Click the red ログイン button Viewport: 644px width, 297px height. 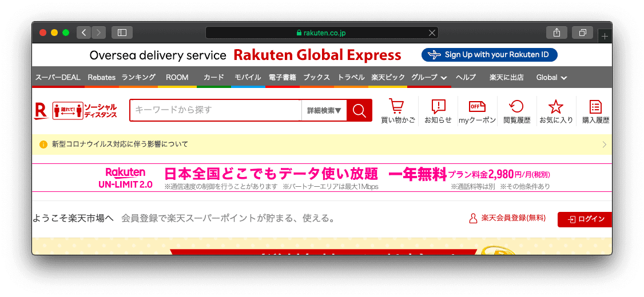(585, 219)
